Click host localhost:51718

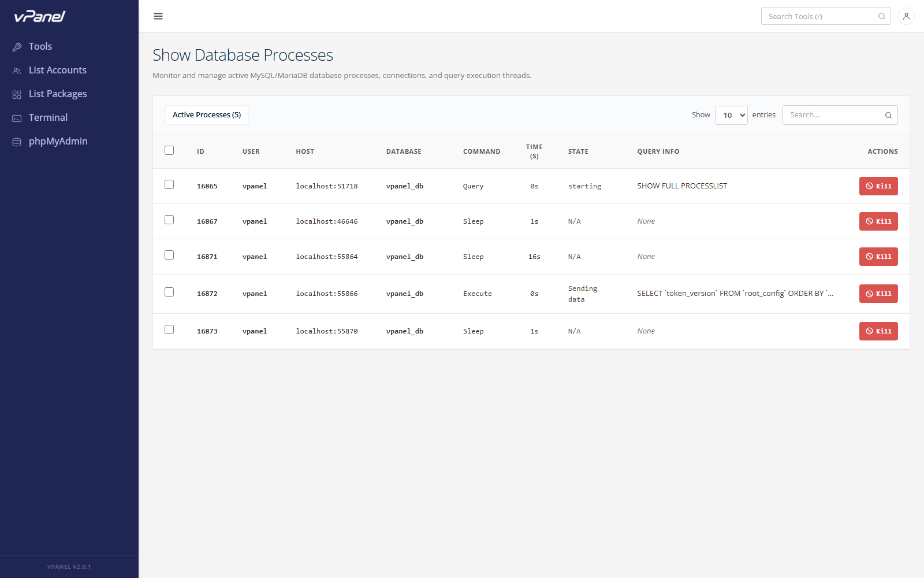click(327, 186)
